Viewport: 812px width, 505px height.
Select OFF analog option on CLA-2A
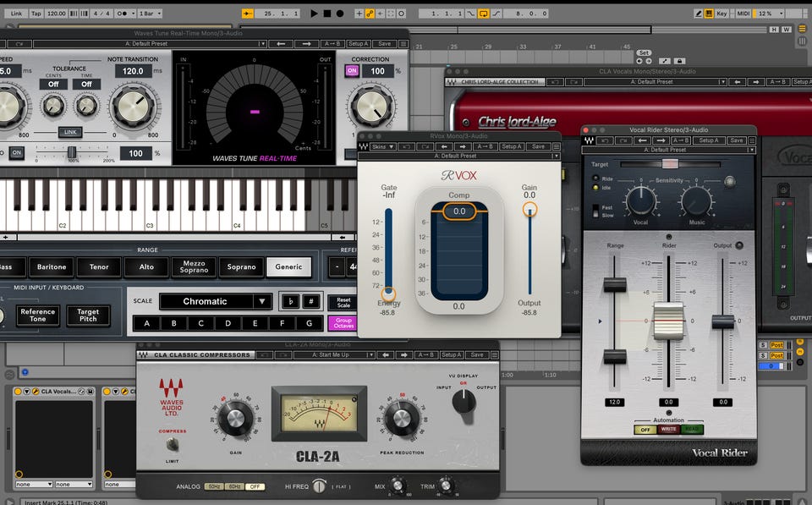pos(255,487)
